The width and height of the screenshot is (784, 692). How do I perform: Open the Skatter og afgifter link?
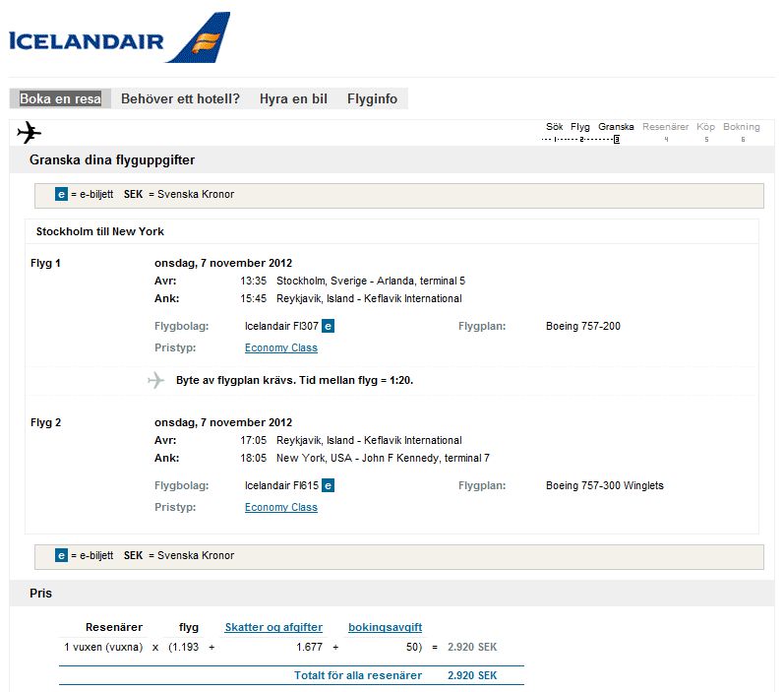point(273,627)
